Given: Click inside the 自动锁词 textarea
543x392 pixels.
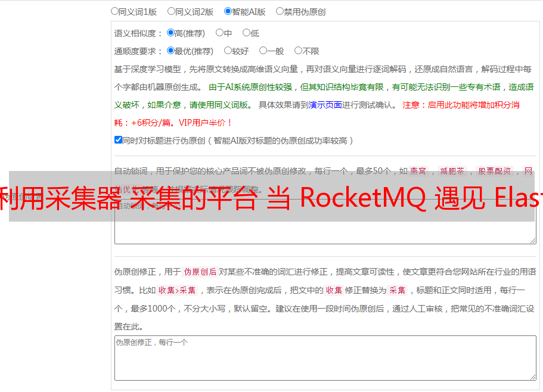Looking at the screenshot, I should [x=325, y=222].
